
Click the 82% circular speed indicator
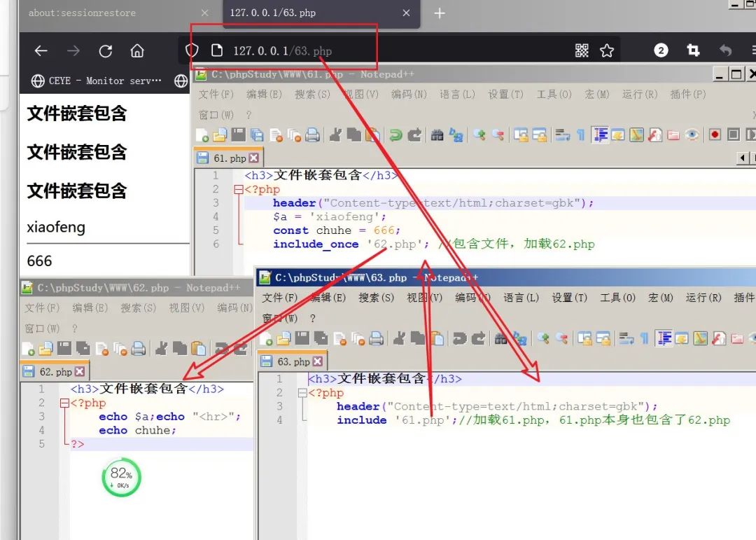point(122,477)
